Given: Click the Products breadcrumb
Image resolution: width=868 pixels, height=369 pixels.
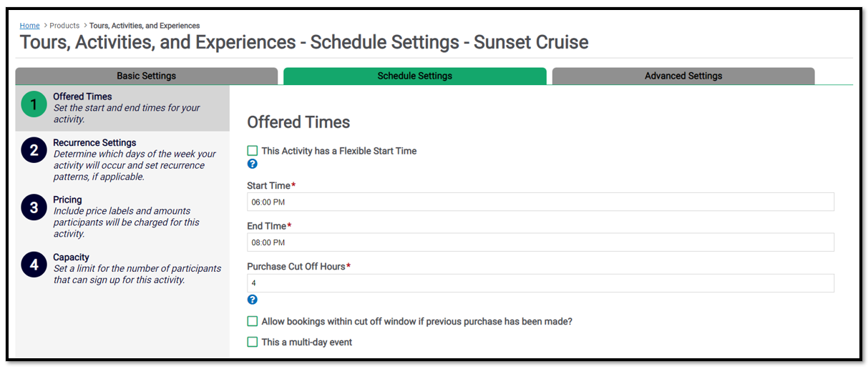Looking at the screenshot, I should click(x=64, y=26).
